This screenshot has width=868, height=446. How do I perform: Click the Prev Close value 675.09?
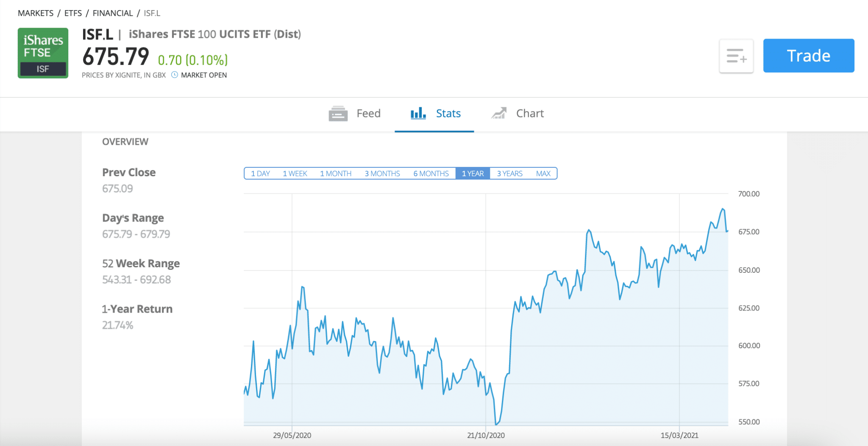tap(117, 188)
